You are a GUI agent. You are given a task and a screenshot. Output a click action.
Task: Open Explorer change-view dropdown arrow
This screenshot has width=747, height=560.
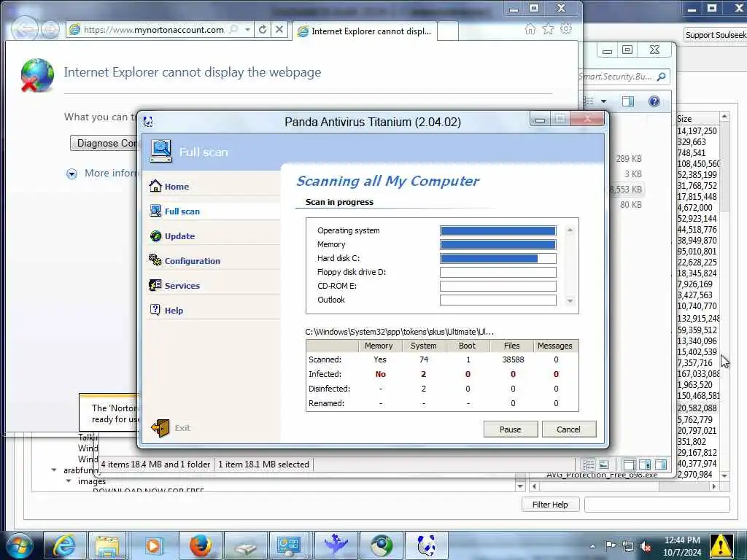pyautogui.click(x=603, y=101)
